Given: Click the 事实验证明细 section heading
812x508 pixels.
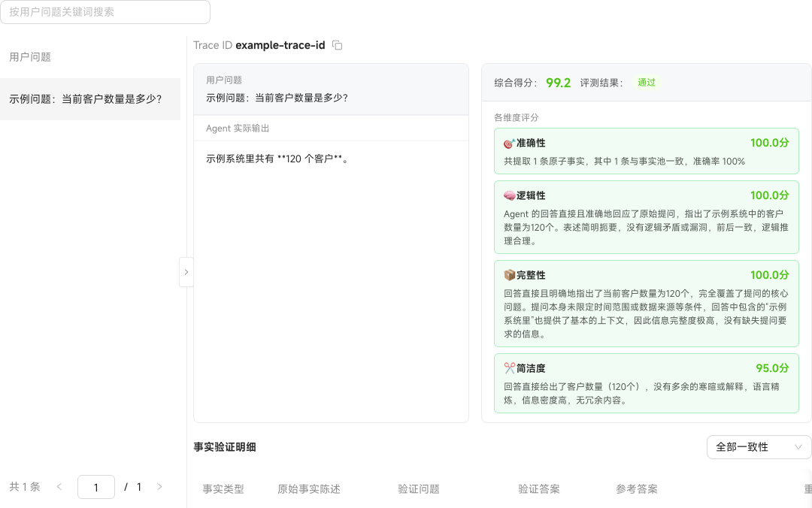Looking at the screenshot, I should (x=225, y=447).
